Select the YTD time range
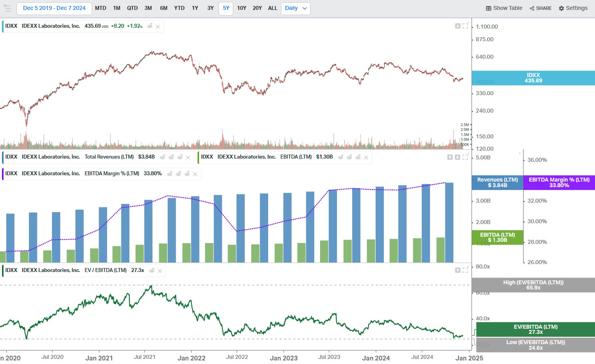Screen dimensions: 595x364 click(x=179, y=8)
